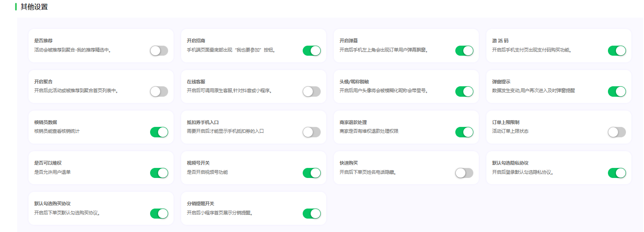This screenshot has width=644, height=232.
Task: Turn off the 默认勾选隐私协议 toggle
Action: coord(617,173)
